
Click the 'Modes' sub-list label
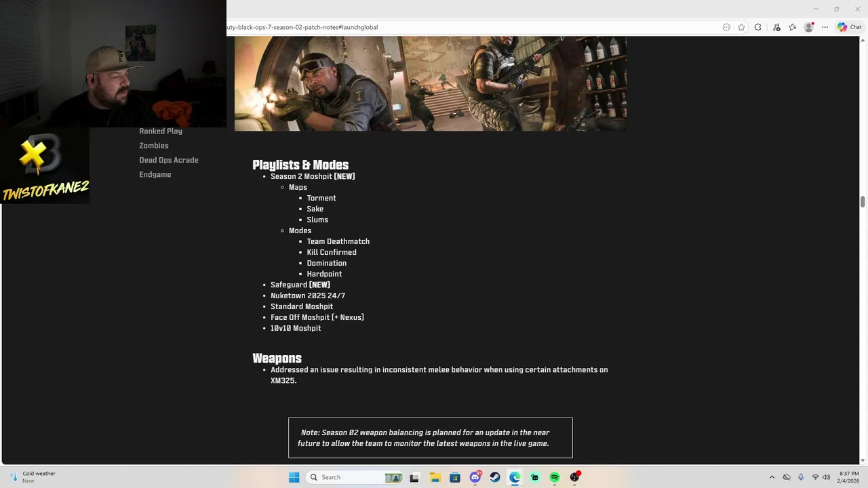tap(300, 230)
